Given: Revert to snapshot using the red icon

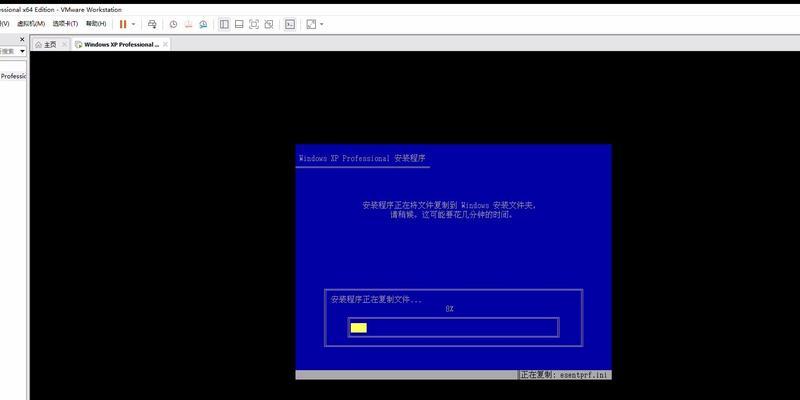Looking at the screenshot, I should [x=188, y=24].
